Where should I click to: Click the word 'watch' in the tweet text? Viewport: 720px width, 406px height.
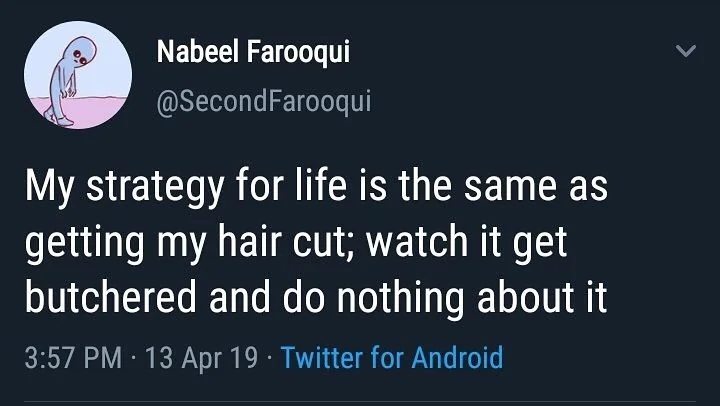(417, 241)
